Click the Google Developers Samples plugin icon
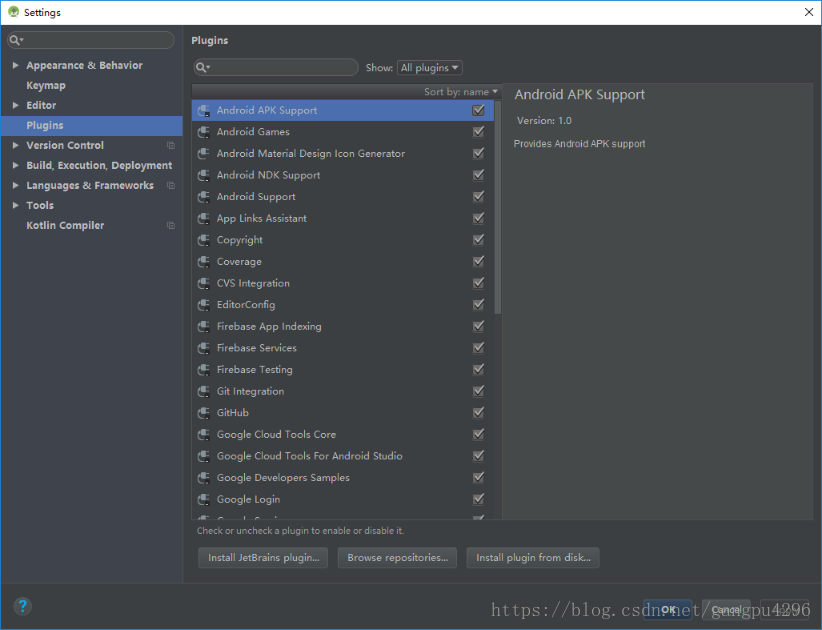 coord(203,477)
